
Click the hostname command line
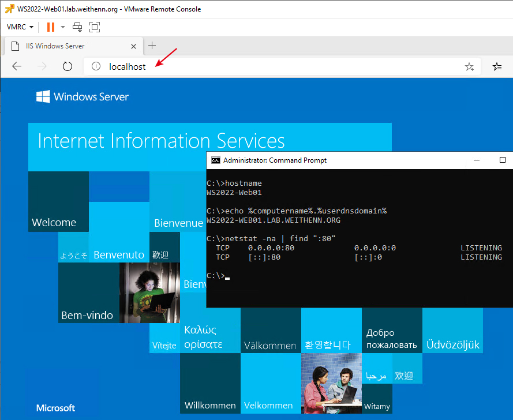234,183
